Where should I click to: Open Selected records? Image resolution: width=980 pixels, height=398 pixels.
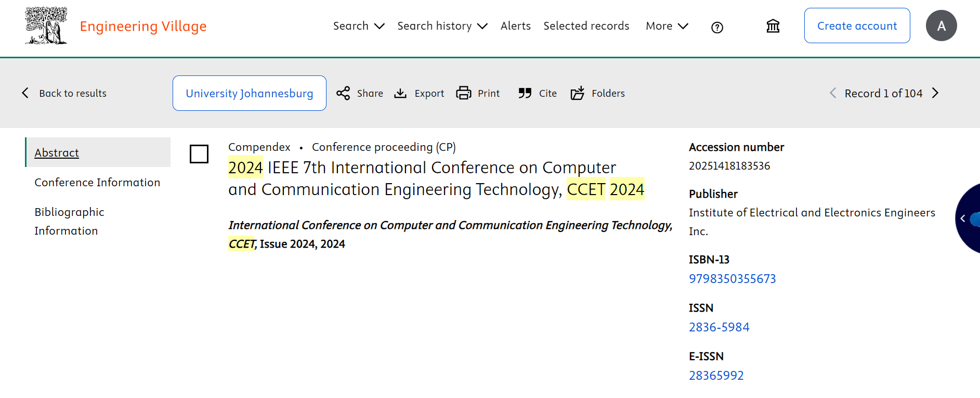point(586,26)
